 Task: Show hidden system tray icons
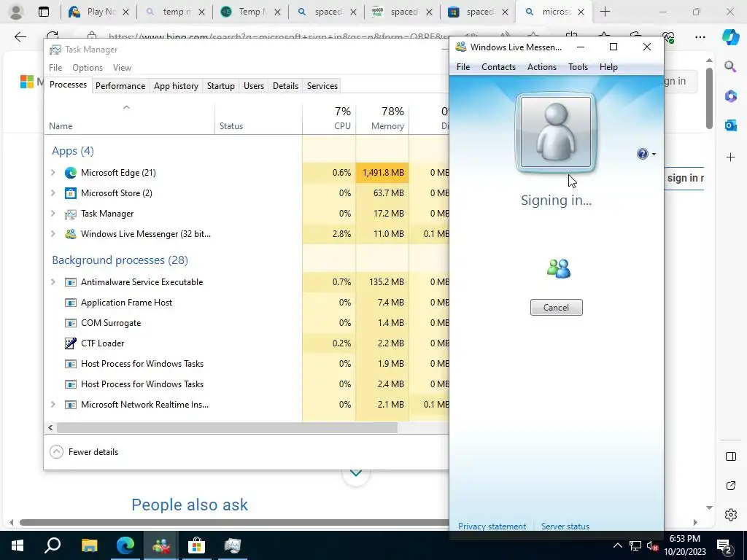(617, 545)
